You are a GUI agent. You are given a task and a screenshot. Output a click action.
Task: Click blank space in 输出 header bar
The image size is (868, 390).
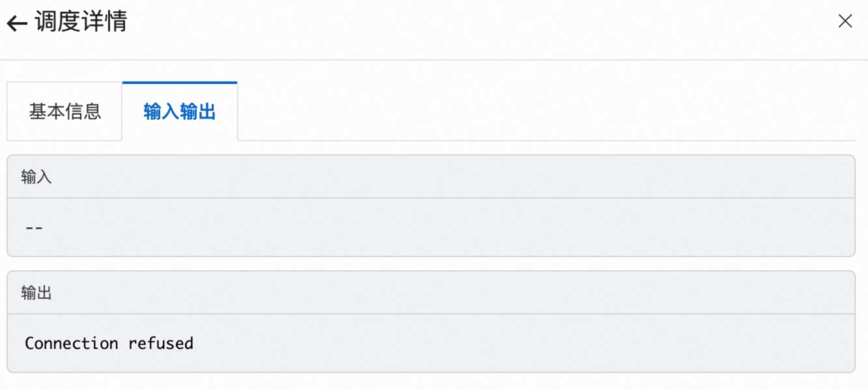click(x=456, y=293)
